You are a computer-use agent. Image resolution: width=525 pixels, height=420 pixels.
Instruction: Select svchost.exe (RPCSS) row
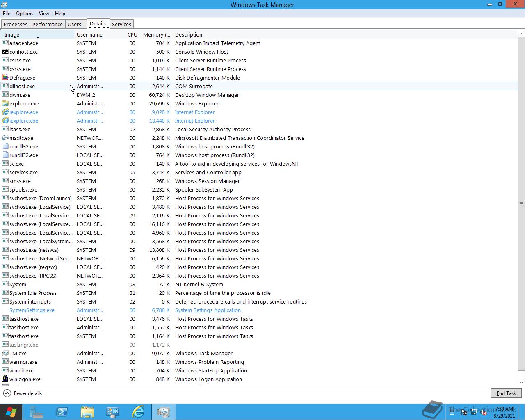259,276
